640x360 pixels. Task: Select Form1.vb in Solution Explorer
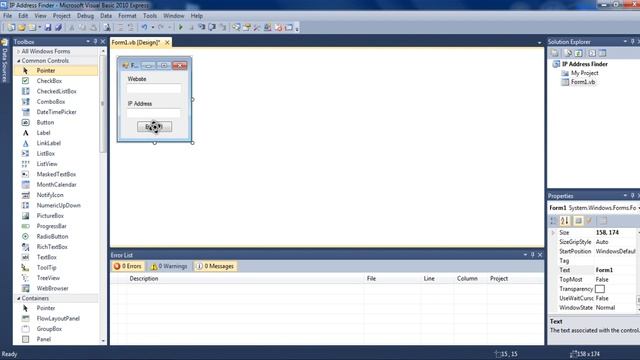click(x=582, y=82)
